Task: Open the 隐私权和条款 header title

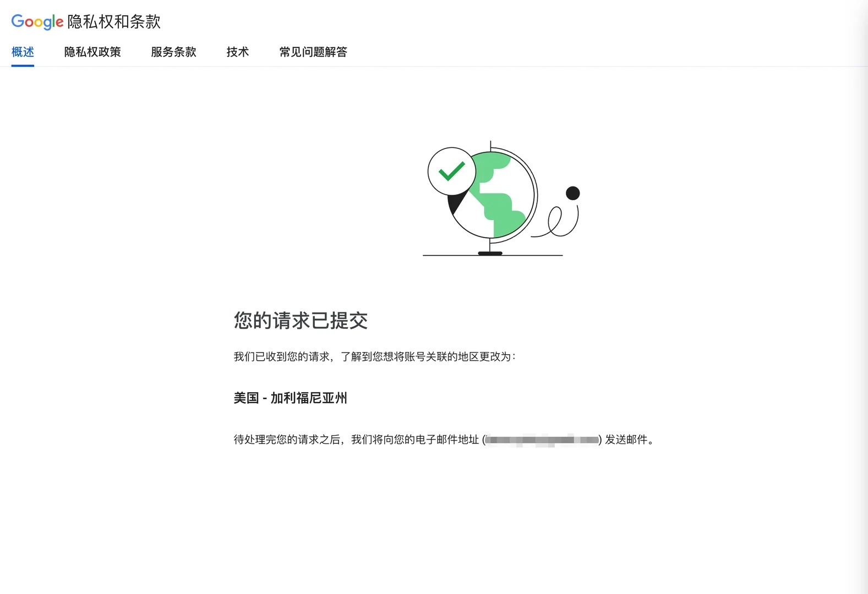Action: pyautogui.click(x=114, y=21)
